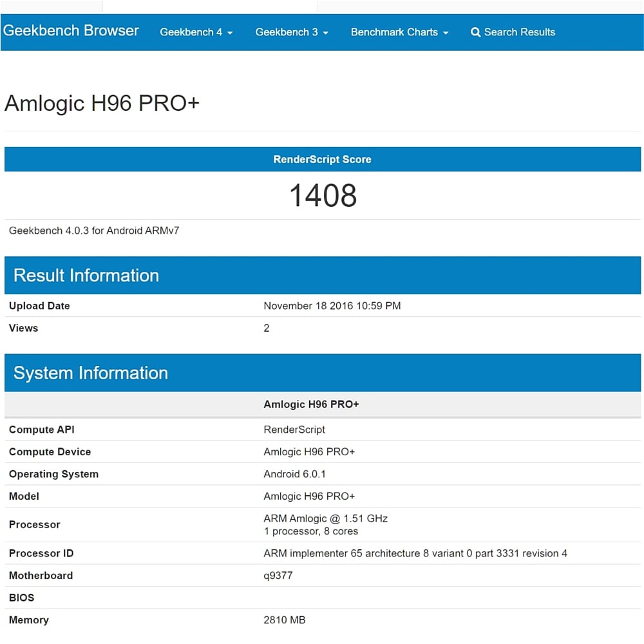Viewport: 644px width, 644px height.
Task: Select the text ARM Amlogic @ 1.51 GHz
Action: [x=325, y=518]
